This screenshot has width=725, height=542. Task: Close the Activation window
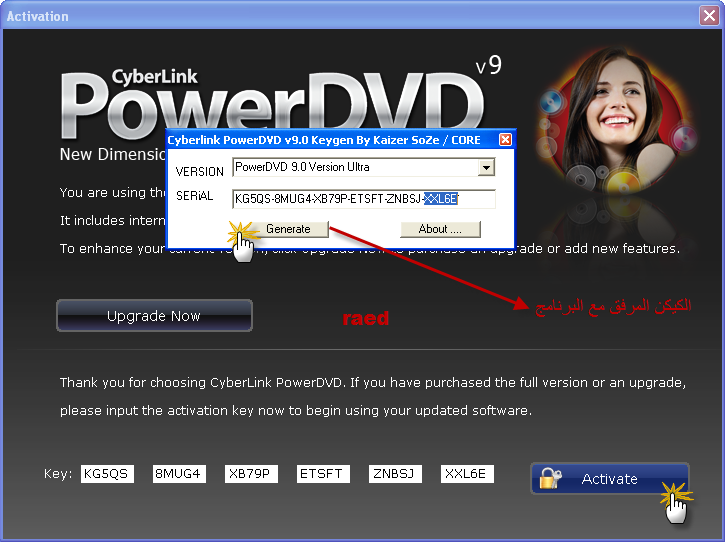click(x=709, y=16)
